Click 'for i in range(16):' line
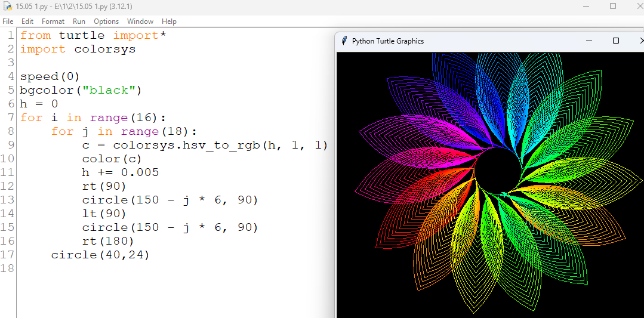Image resolution: width=644 pixels, height=318 pixels. pyautogui.click(x=93, y=118)
